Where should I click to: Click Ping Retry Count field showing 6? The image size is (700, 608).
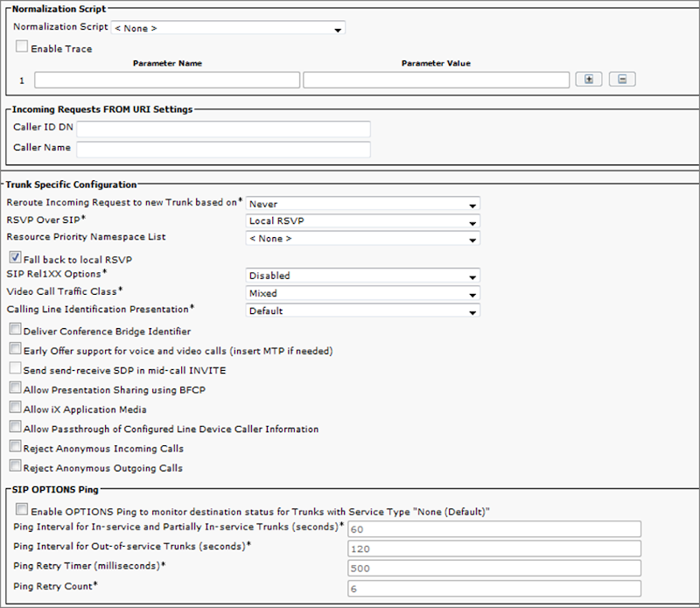(494, 589)
